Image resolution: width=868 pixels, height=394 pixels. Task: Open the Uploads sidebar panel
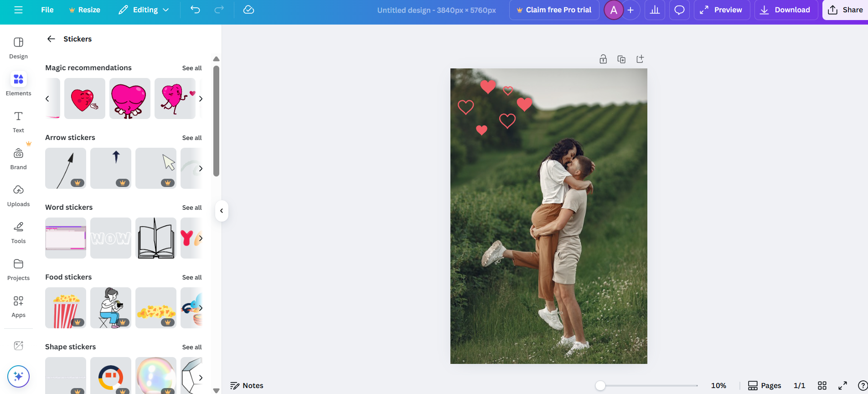click(x=18, y=196)
